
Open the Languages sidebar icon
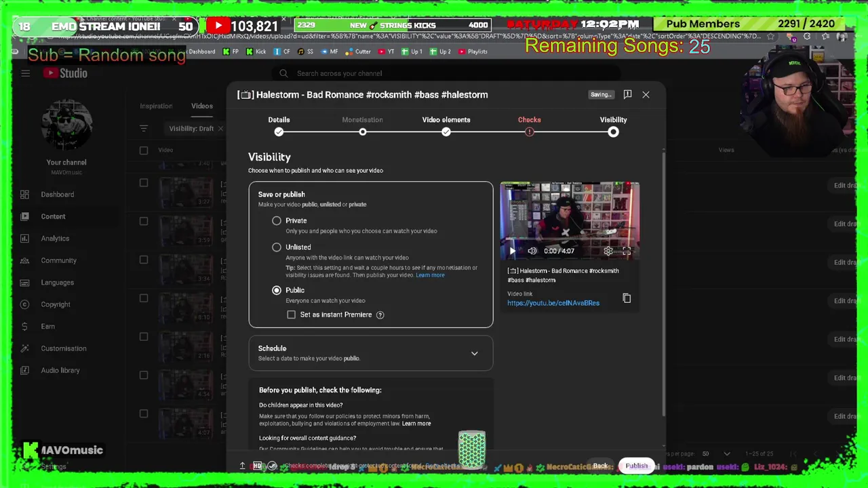(24, 283)
